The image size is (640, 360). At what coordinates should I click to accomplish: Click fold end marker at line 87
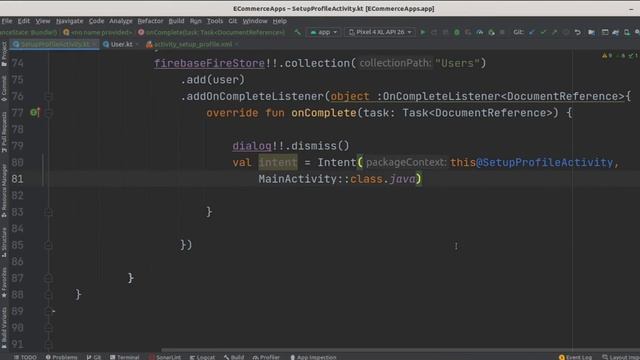click(x=48, y=278)
